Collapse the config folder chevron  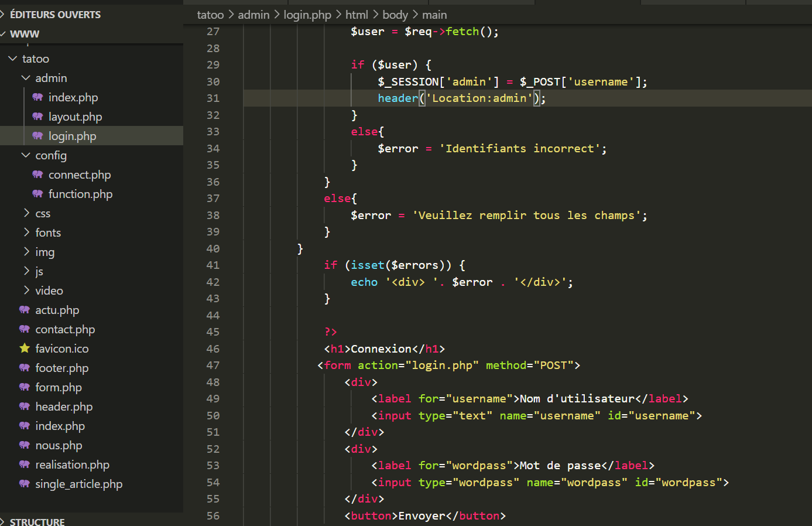(26, 155)
